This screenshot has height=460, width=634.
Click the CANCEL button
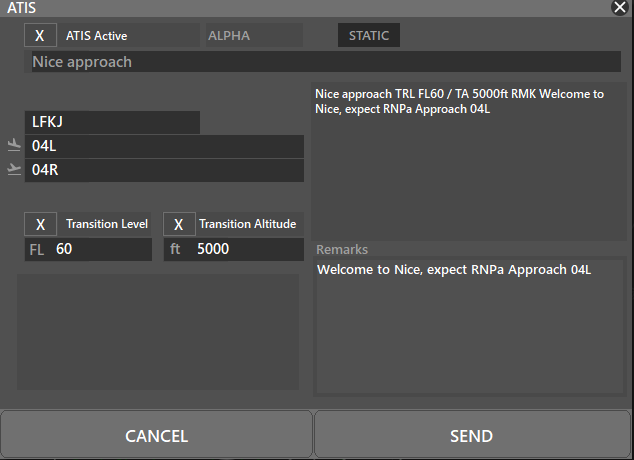[156, 435]
